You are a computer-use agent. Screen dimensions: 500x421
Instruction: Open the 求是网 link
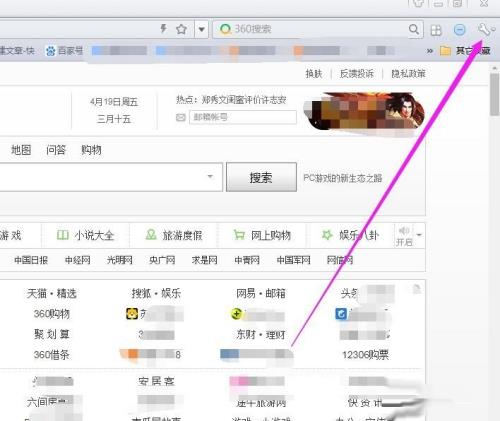pos(204,260)
